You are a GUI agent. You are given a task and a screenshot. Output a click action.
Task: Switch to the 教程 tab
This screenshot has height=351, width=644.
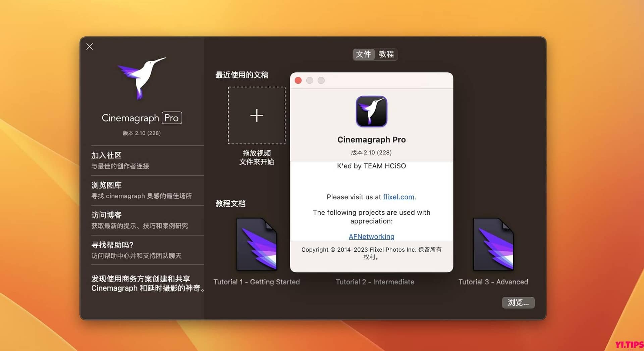(x=386, y=54)
